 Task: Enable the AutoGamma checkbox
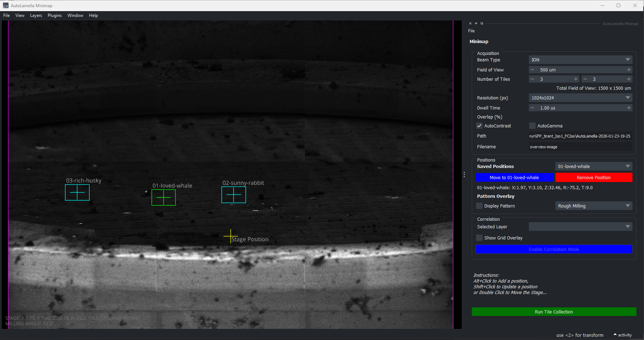coord(532,126)
